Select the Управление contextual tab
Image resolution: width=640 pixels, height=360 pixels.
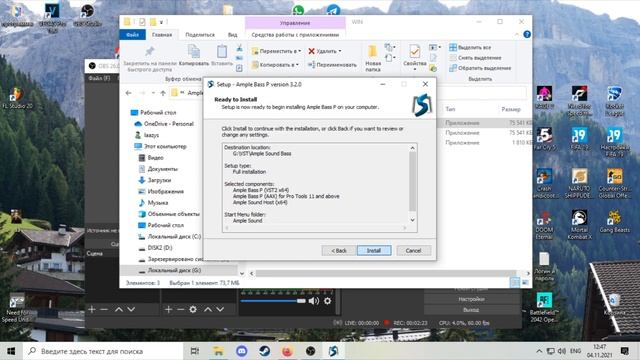295,23
